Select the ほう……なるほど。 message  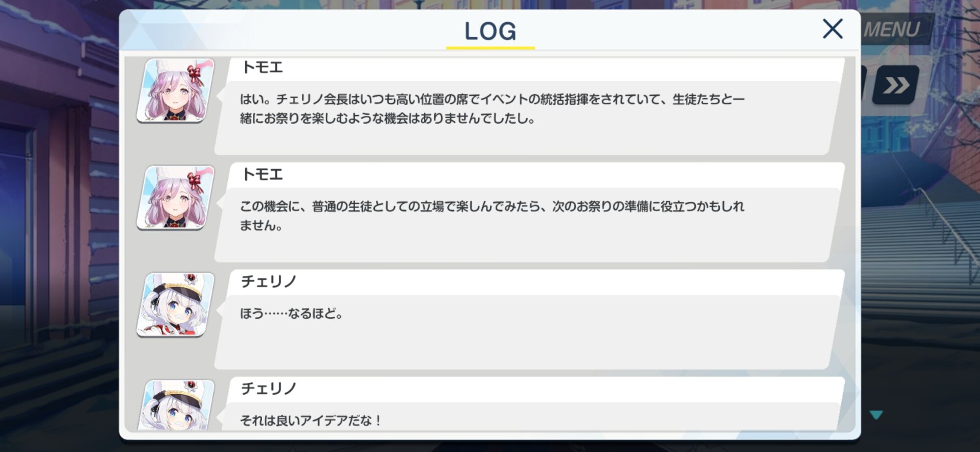292,313
